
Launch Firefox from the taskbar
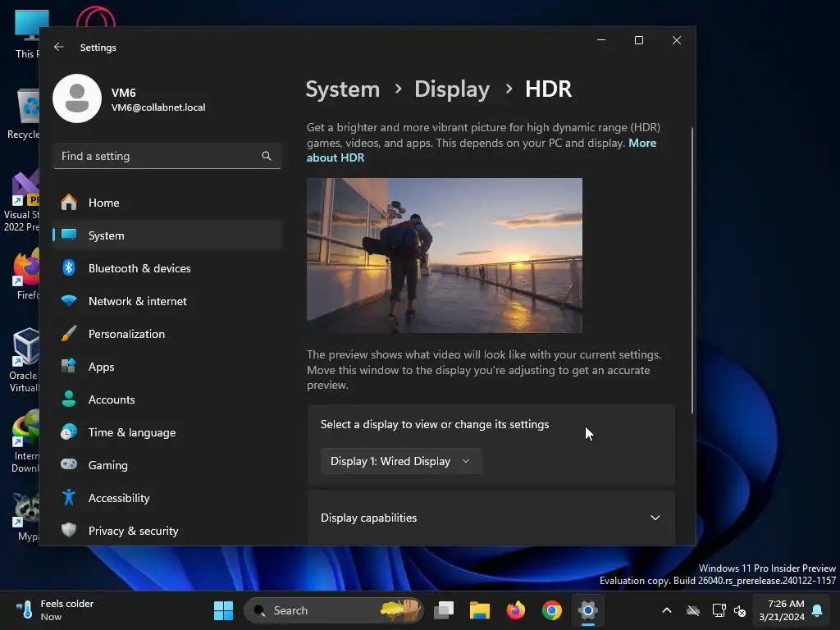coord(515,610)
